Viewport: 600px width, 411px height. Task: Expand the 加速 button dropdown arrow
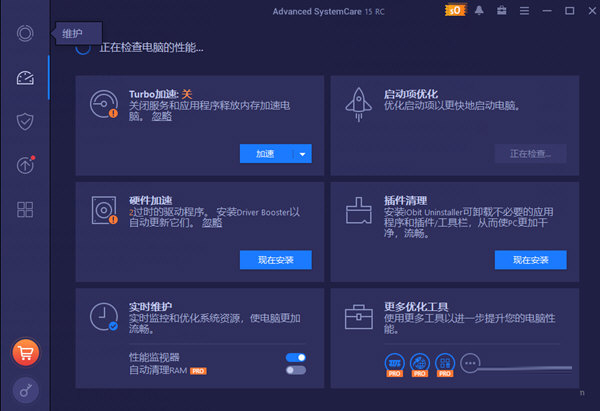pyautogui.click(x=302, y=154)
